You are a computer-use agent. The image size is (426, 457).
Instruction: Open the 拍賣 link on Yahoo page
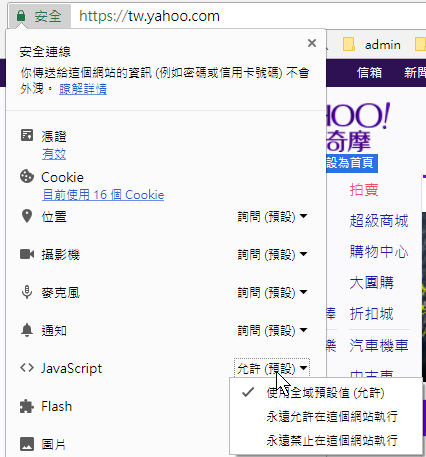click(x=364, y=190)
